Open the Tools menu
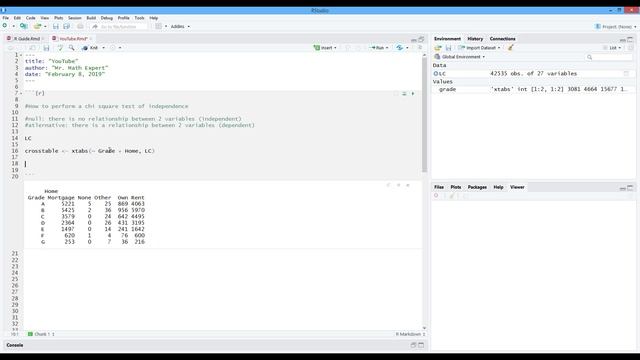The image size is (640, 360). tap(140, 18)
